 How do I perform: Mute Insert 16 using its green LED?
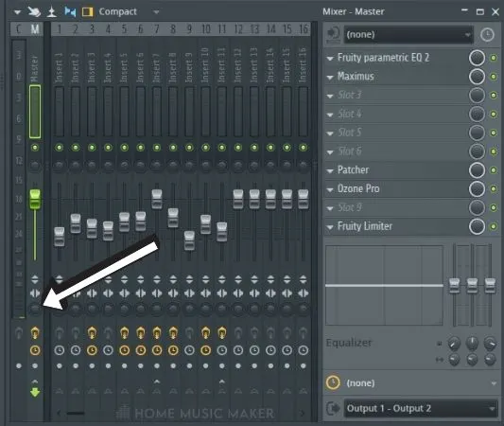point(304,148)
